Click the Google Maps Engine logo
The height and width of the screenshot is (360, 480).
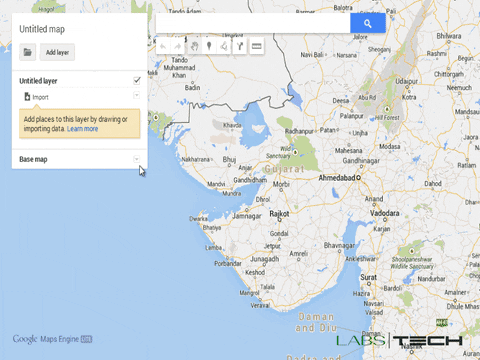[52, 339]
